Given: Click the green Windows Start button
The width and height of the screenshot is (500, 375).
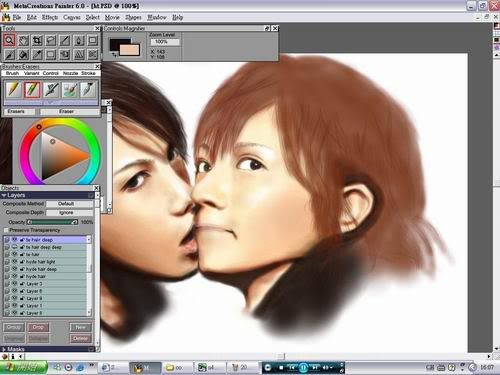Looking at the screenshot, I should pos(23,367).
